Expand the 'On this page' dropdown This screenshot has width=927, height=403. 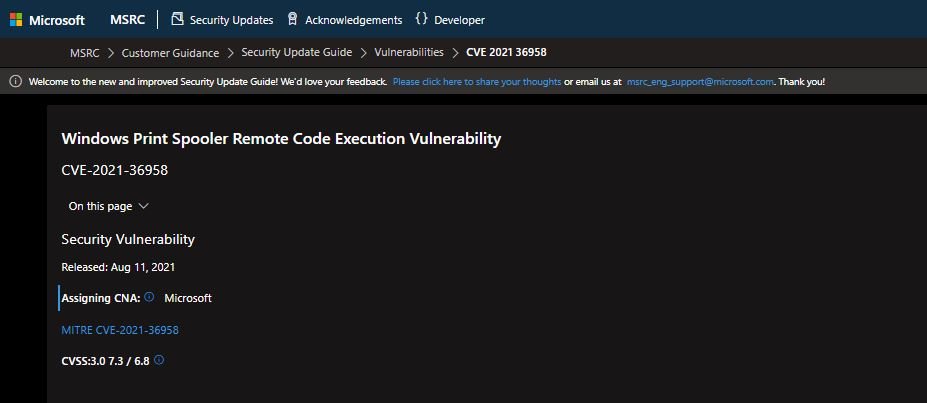point(109,206)
